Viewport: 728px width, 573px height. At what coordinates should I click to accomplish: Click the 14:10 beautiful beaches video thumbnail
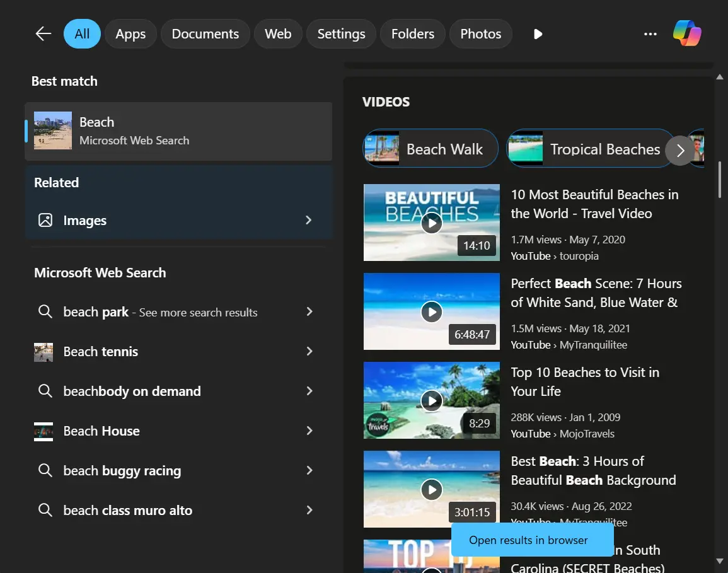(x=431, y=223)
